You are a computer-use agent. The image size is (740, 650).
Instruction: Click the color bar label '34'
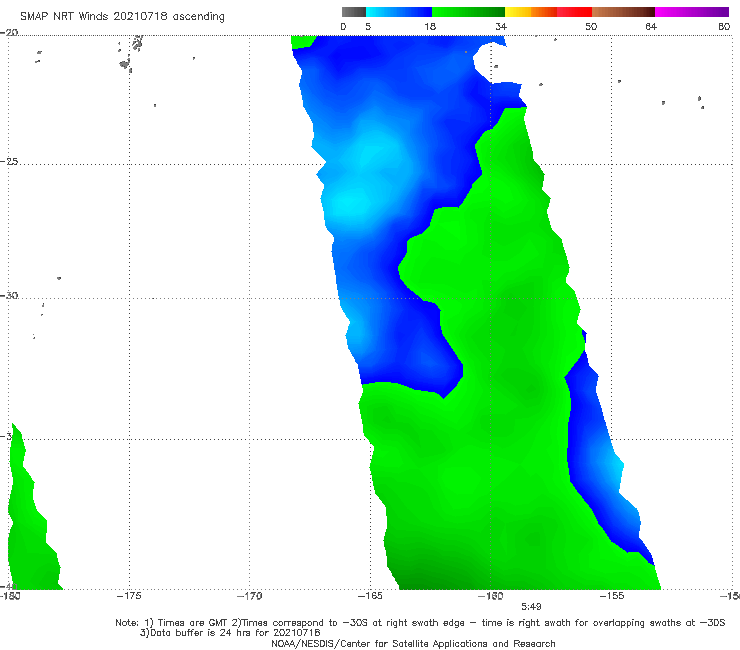pyautogui.click(x=501, y=27)
